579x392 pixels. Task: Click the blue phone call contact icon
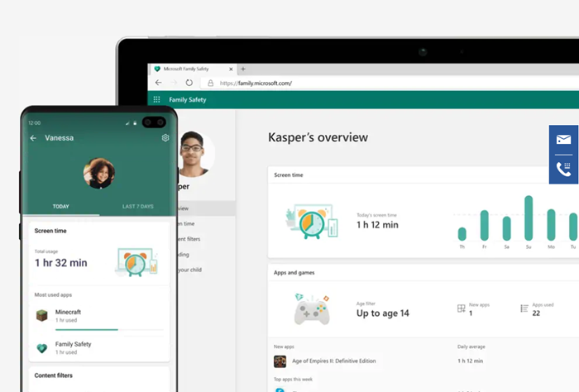(x=563, y=169)
